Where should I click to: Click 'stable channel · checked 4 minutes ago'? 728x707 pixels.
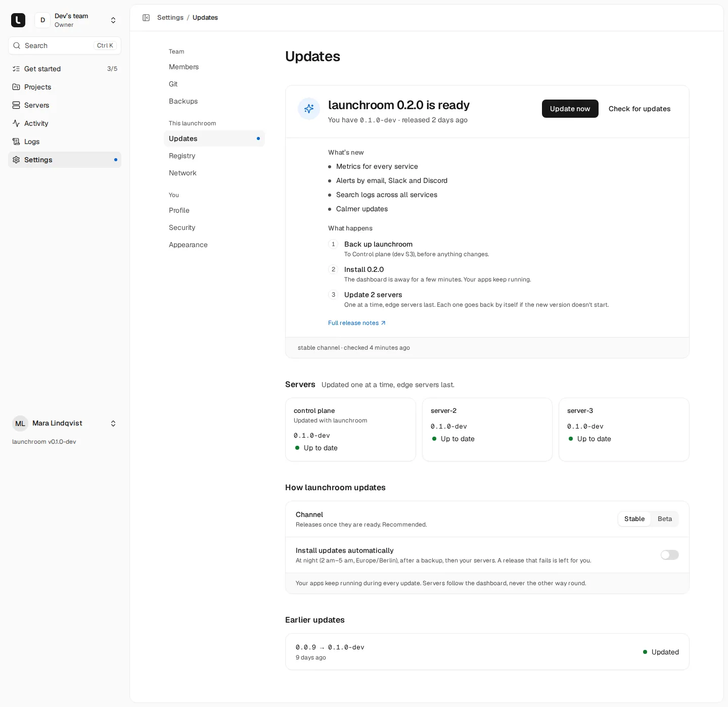click(x=354, y=348)
